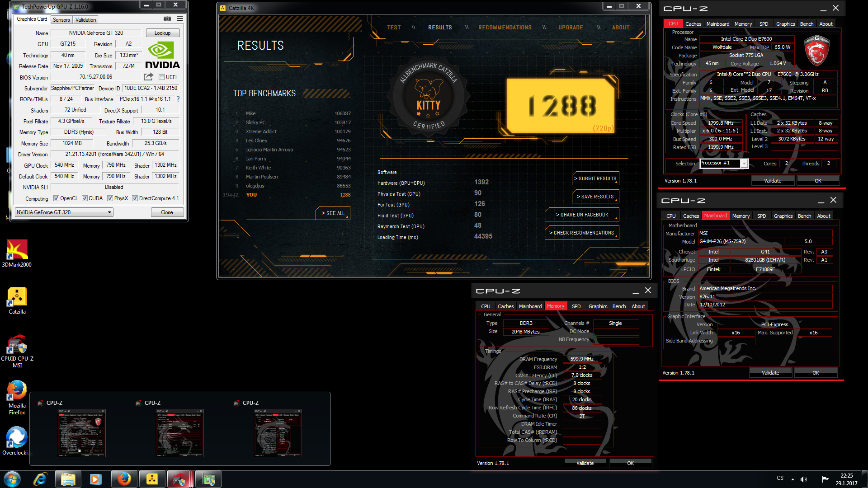Click the Close button in GPU-Z
The image size is (868, 488).
click(167, 212)
